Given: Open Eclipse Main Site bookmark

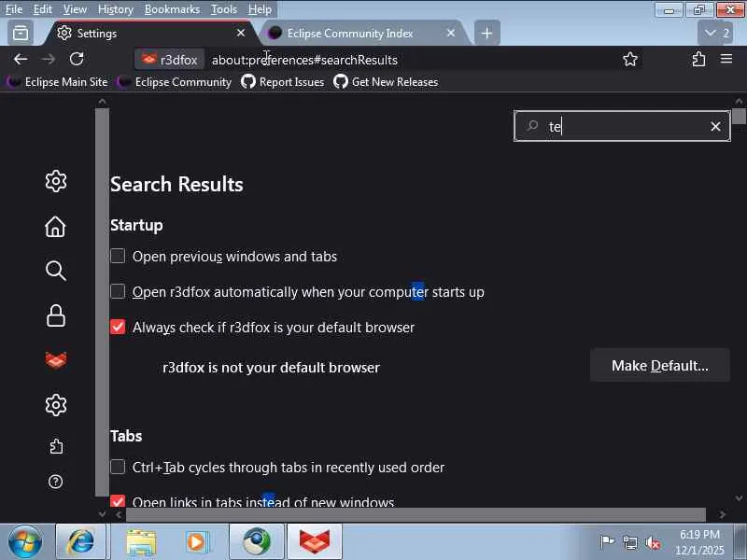Looking at the screenshot, I should coord(58,82).
